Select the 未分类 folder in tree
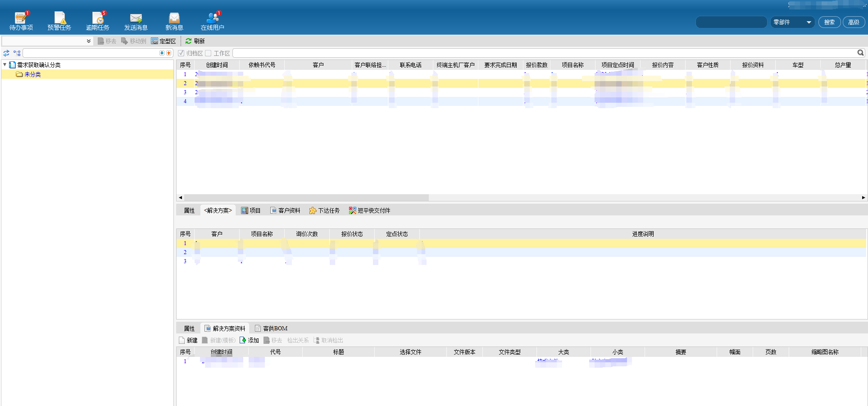 pos(32,74)
